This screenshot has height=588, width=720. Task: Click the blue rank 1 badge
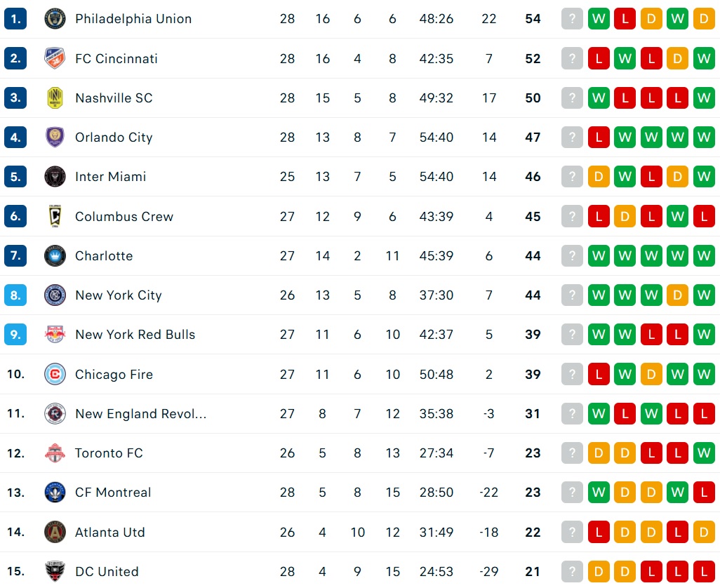click(x=15, y=19)
